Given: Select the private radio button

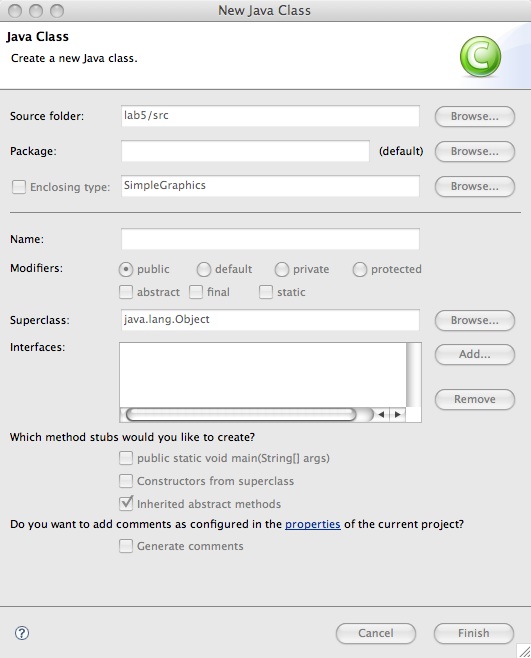Looking at the screenshot, I should 282,269.
